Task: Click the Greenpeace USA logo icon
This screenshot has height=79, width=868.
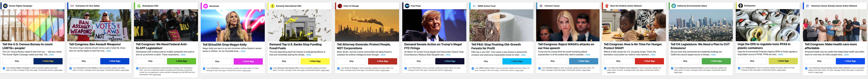Action: click(139, 6)
